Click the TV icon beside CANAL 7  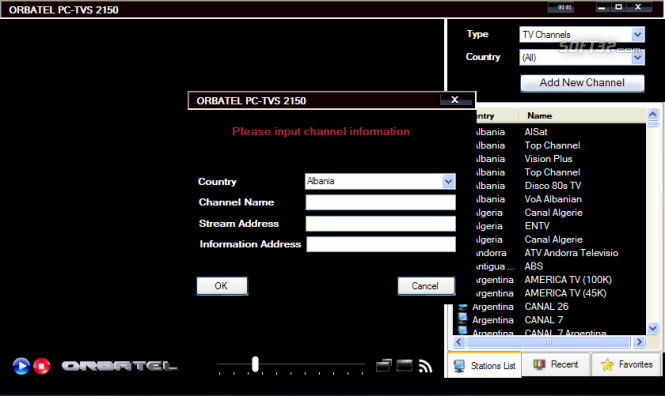463,318
